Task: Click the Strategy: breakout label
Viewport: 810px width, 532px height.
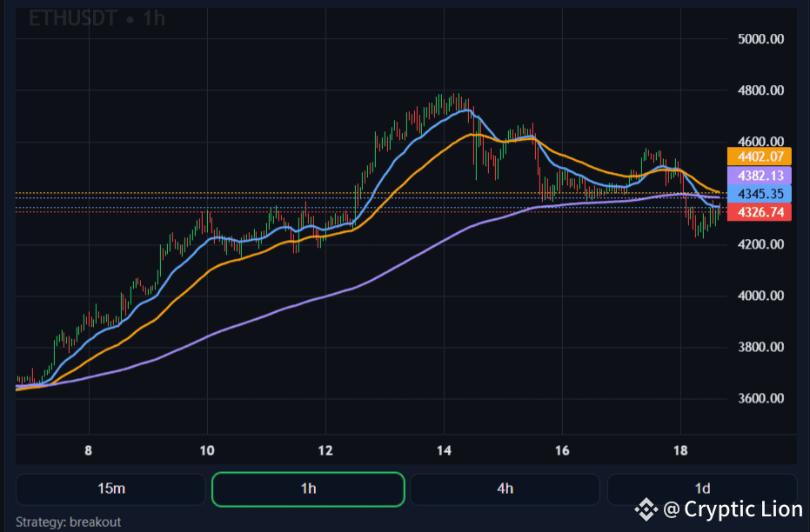Action: point(69,522)
